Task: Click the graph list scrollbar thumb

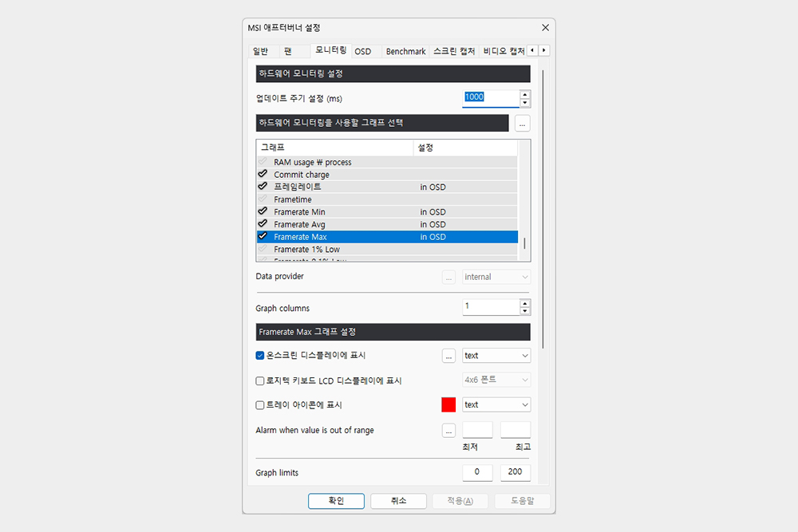Action: click(x=524, y=242)
